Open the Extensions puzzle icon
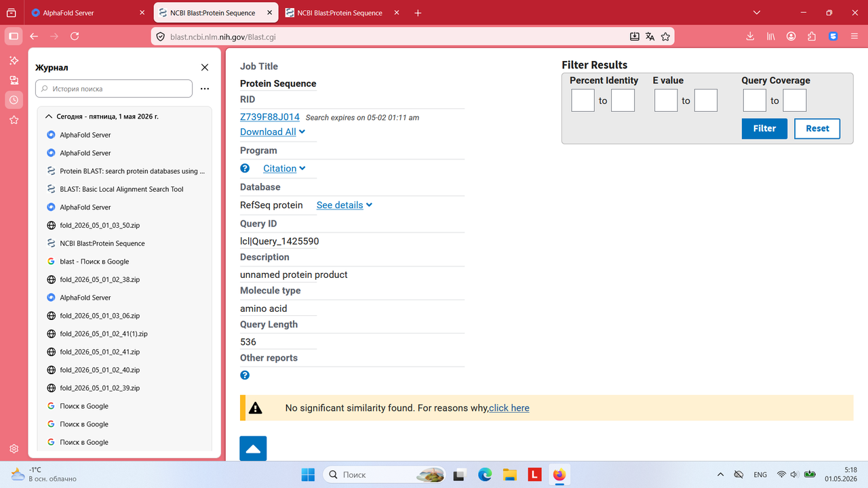 click(812, 37)
